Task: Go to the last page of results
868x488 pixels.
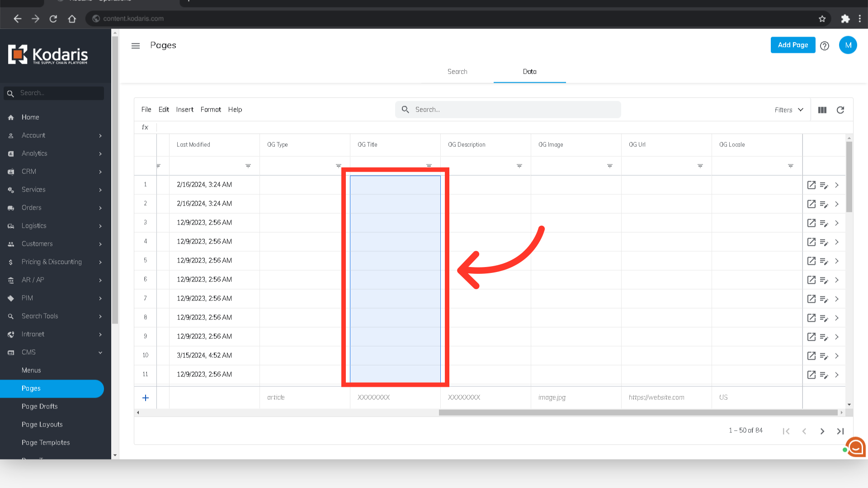Action: click(x=840, y=431)
